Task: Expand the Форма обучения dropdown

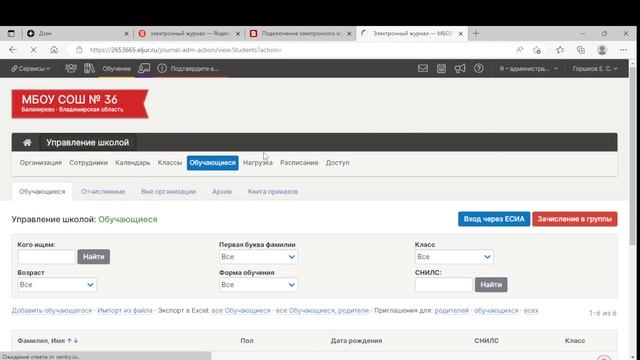Action: 258,284
